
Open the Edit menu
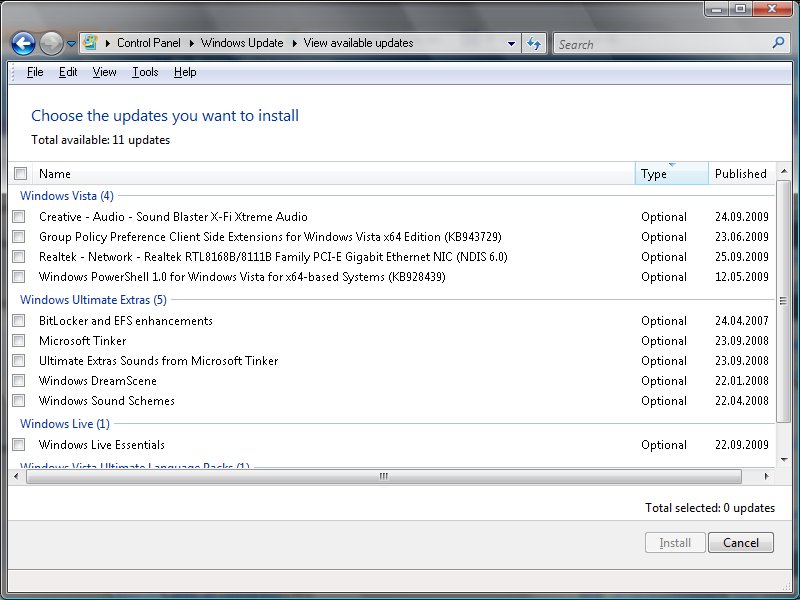click(68, 72)
